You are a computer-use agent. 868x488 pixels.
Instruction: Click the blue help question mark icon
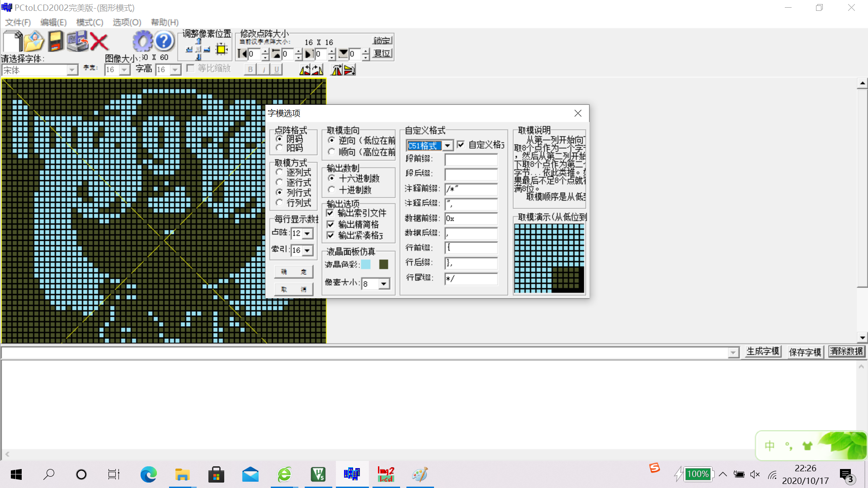click(x=164, y=41)
